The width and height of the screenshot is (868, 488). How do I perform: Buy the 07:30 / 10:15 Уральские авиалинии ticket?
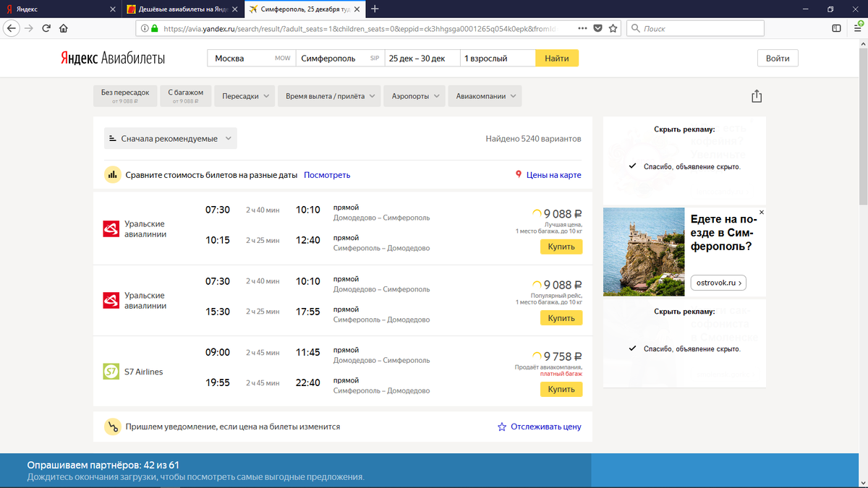pyautogui.click(x=561, y=247)
